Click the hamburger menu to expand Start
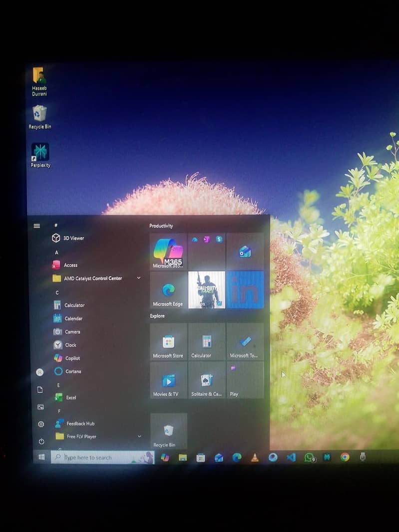Screen dimensions: 399x532 click(x=36, y=226)
